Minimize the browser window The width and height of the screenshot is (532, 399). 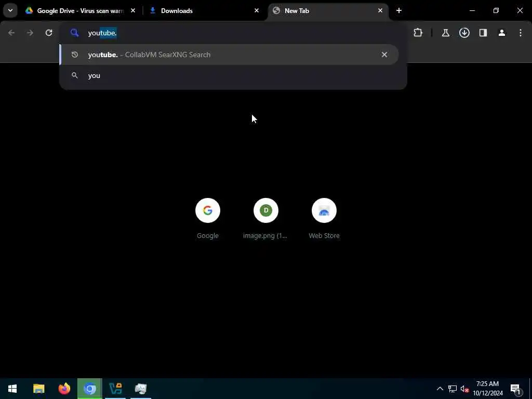coord(472,10)
